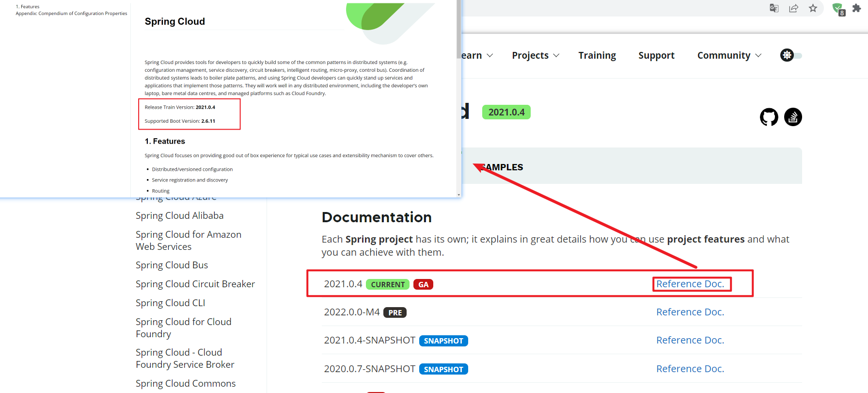
Task: Open the green shield extension icon
Action: pos(838,9)
